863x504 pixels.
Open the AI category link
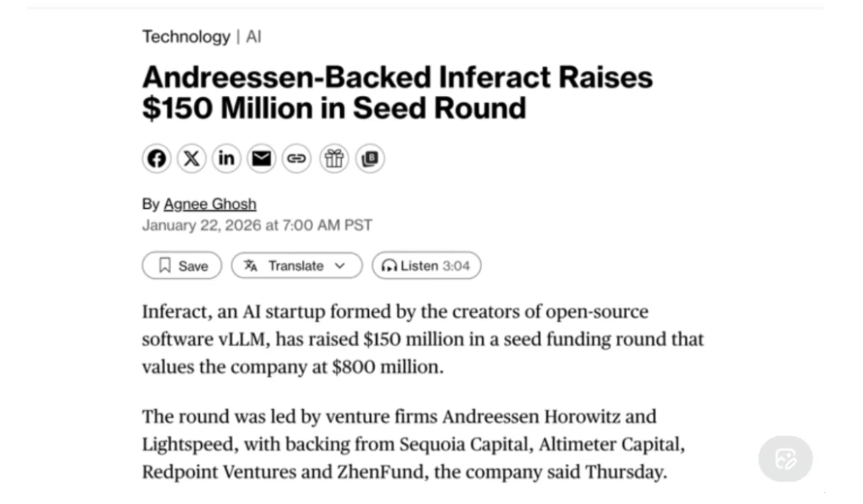pos(253,36)
